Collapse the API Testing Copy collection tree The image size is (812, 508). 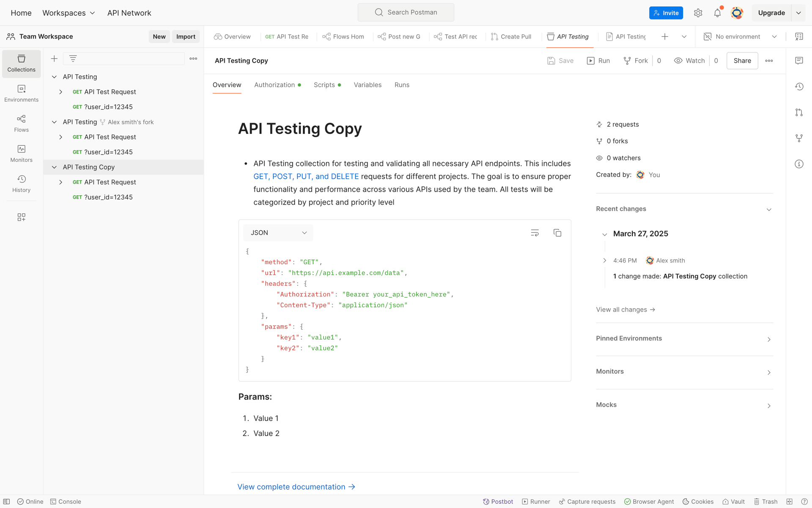pyautogui.click(x=54, y=167)
